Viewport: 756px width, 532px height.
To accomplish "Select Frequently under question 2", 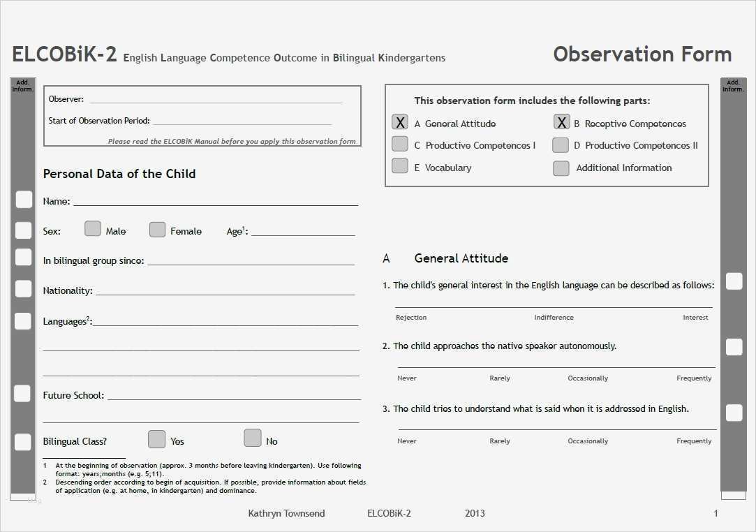I will coord(694,378).
